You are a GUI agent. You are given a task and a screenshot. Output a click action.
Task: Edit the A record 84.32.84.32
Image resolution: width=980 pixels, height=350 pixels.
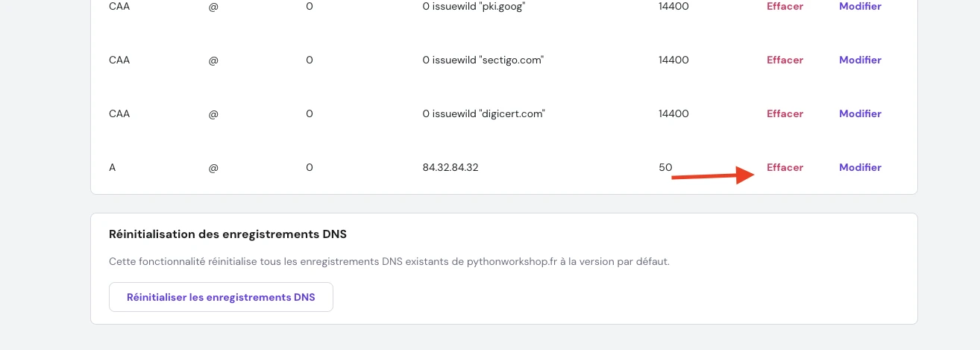860,167
